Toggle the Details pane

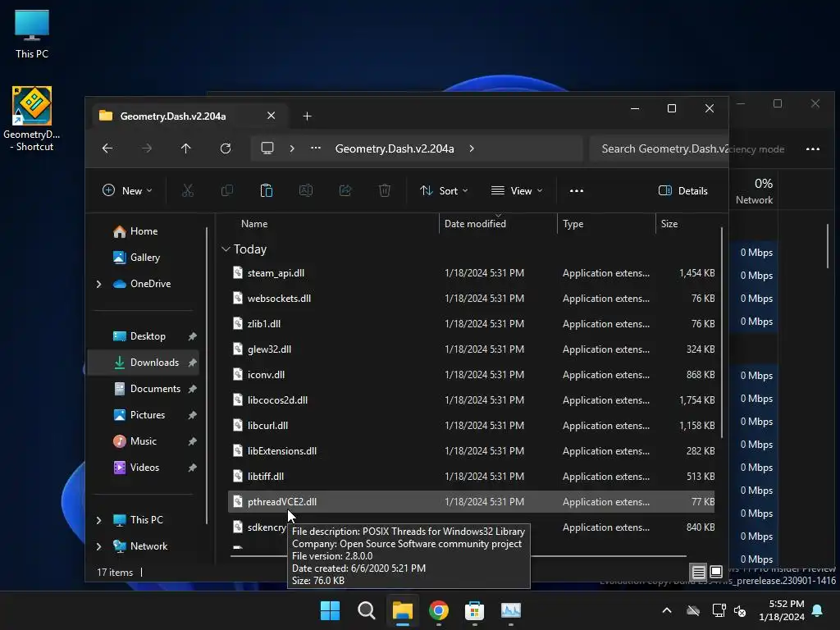tap(683, 190)
